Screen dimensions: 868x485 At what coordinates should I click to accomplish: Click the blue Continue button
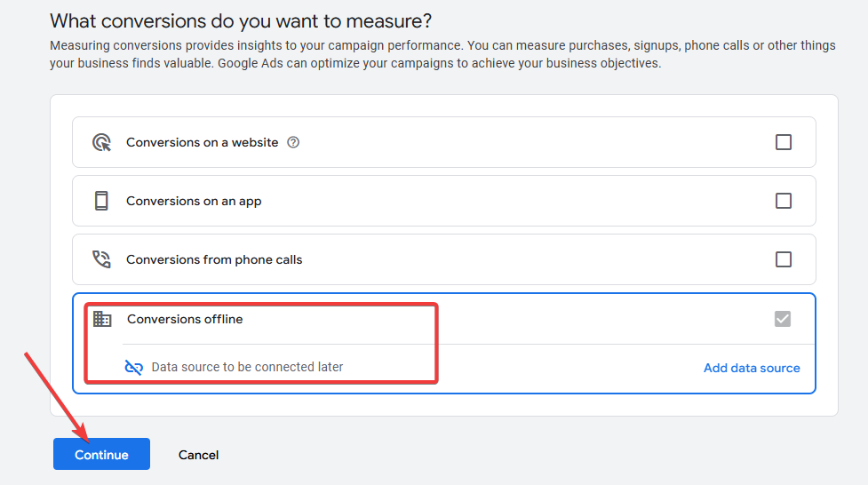coord(102,454)
